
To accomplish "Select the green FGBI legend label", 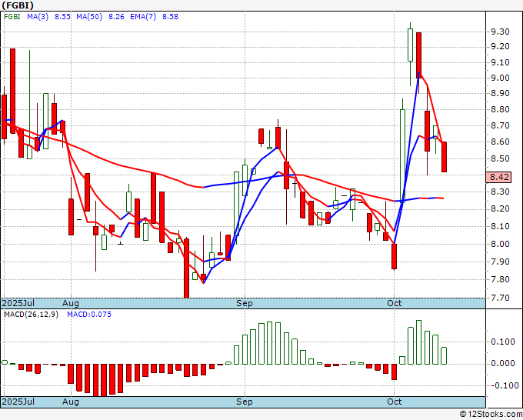I will click(12, 17).
